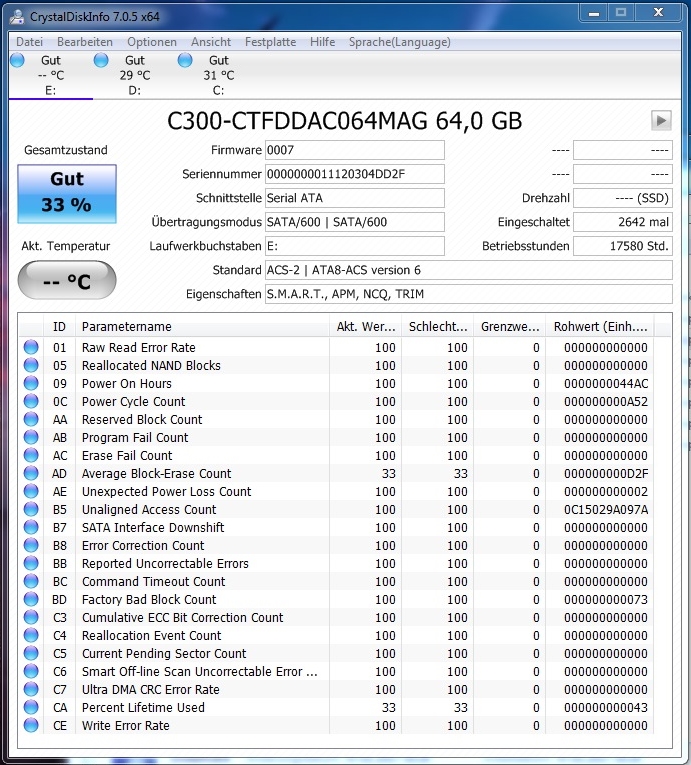Click status orb of Power On Hours row
The width and height of the screenshot is (691, 765).
[x=31, y=383]
